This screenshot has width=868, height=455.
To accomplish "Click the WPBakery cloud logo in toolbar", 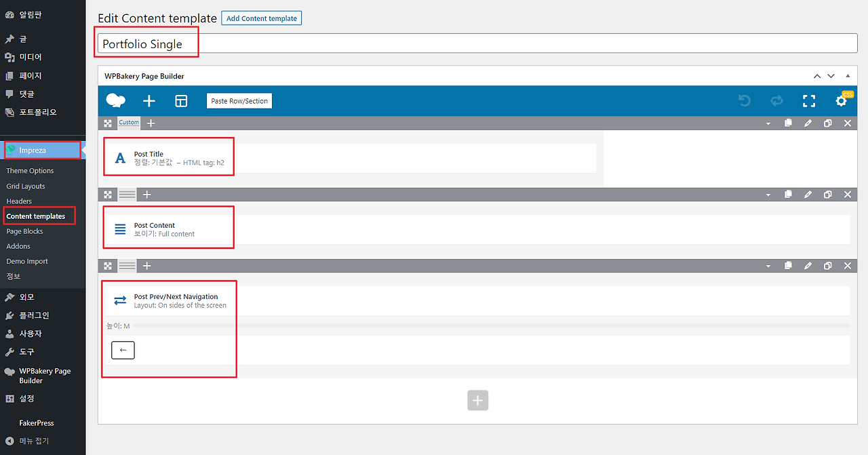I will (x=116, y=101).
